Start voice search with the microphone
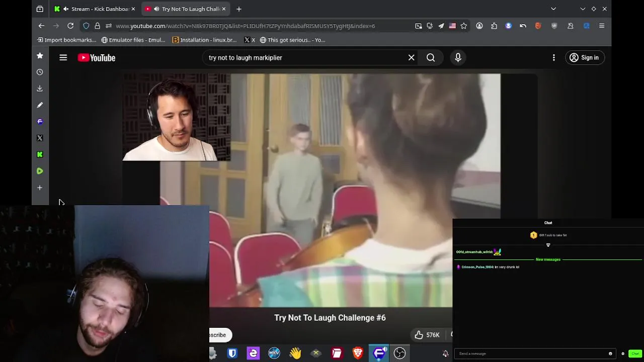The height and width of the screenshot is (362, 644). [458, 58]
